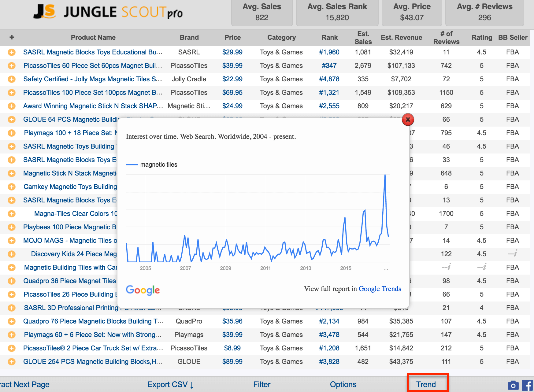Sort by the Rating column header
Screen dimensions: 534x392
482,38
